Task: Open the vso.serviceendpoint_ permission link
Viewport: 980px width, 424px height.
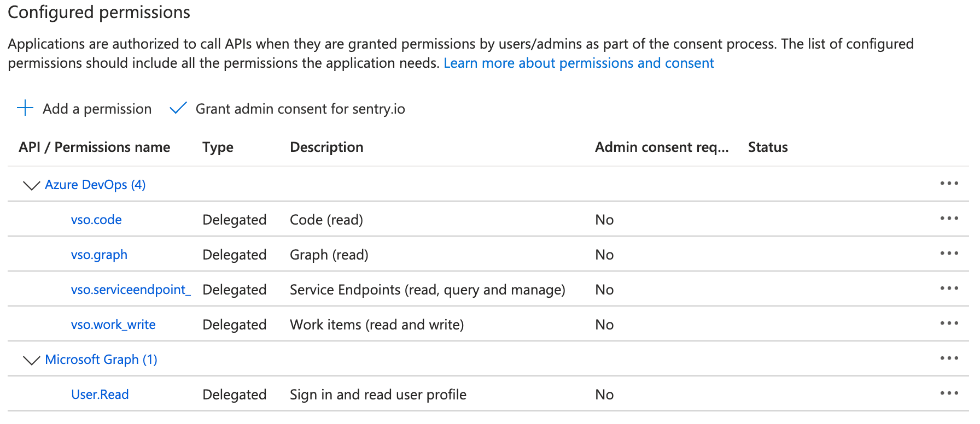Action: (x=131, y=290)
